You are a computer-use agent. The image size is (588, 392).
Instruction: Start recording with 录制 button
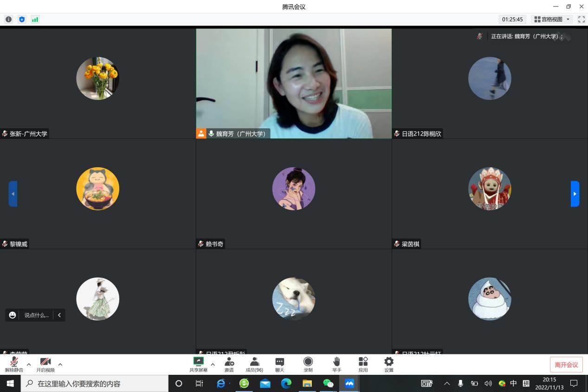click(x=308, y=365)
